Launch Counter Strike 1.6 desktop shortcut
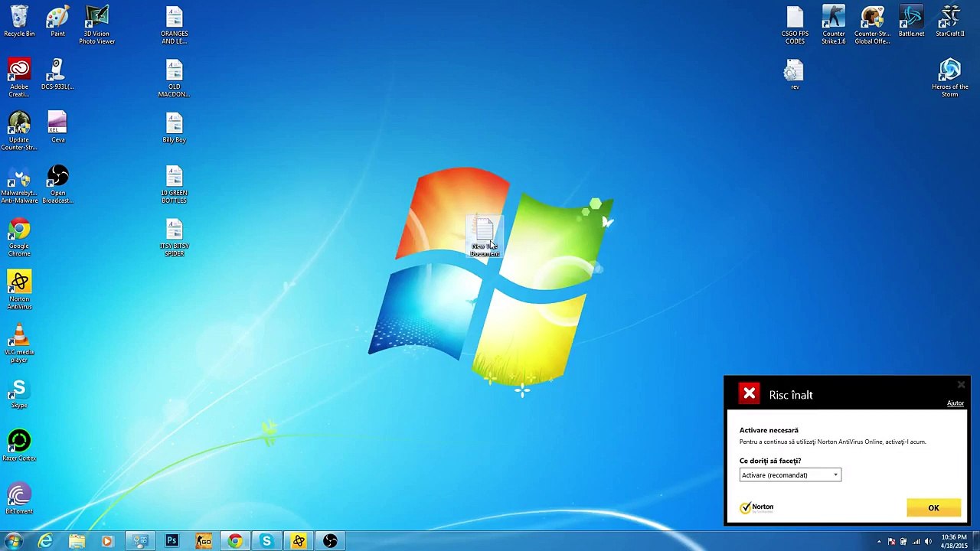The width and height of the screenshot is (980, 551). coord(834,25)
